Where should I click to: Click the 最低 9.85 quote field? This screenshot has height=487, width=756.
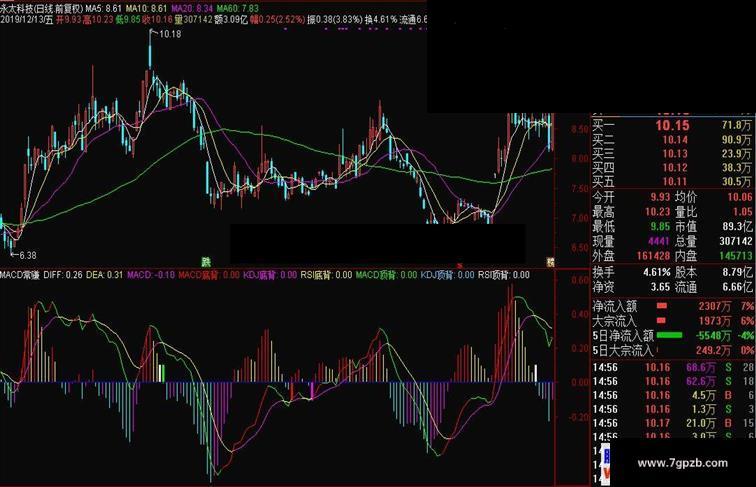(631, 226)
